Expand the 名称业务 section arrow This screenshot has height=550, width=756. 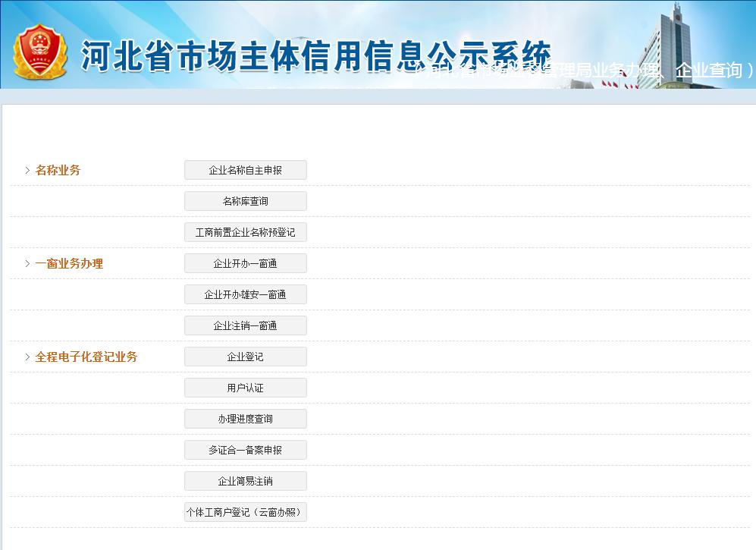click(27, 170)
